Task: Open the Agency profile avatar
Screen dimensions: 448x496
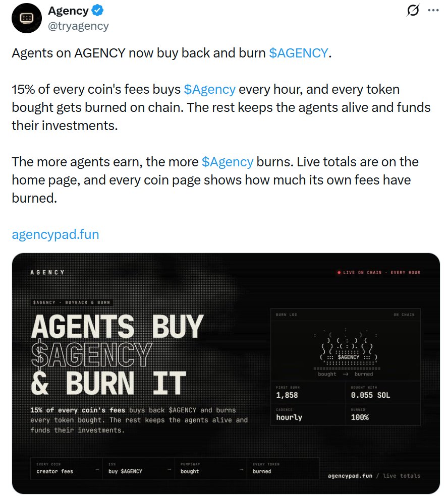Action: [27, 18]
